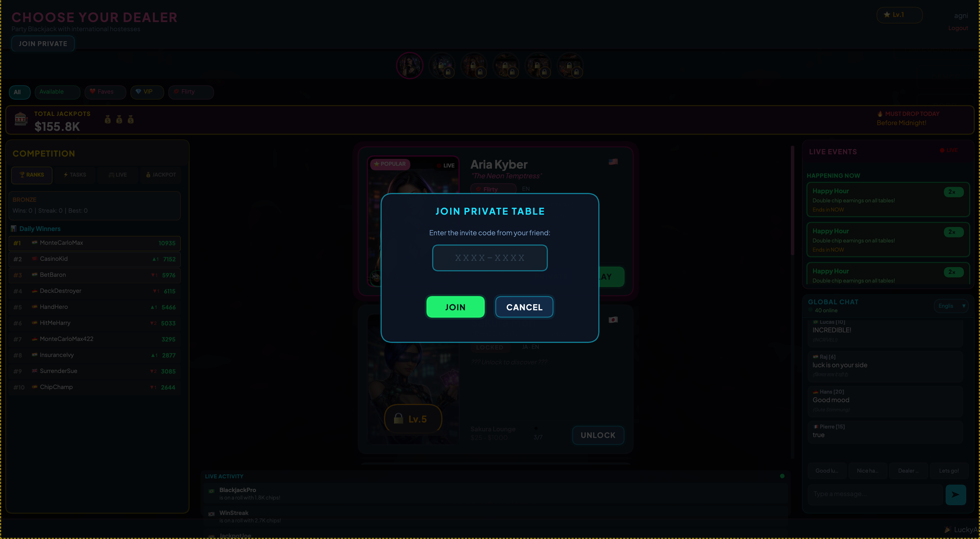Click the US flag on Aria Kyber card

(613, 162)
